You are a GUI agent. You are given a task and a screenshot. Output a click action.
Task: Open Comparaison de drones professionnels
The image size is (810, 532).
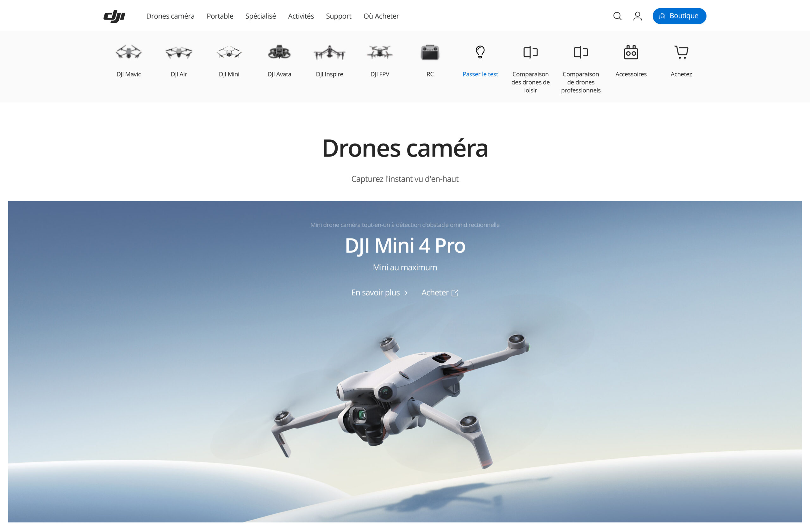(x=581, y=82)
